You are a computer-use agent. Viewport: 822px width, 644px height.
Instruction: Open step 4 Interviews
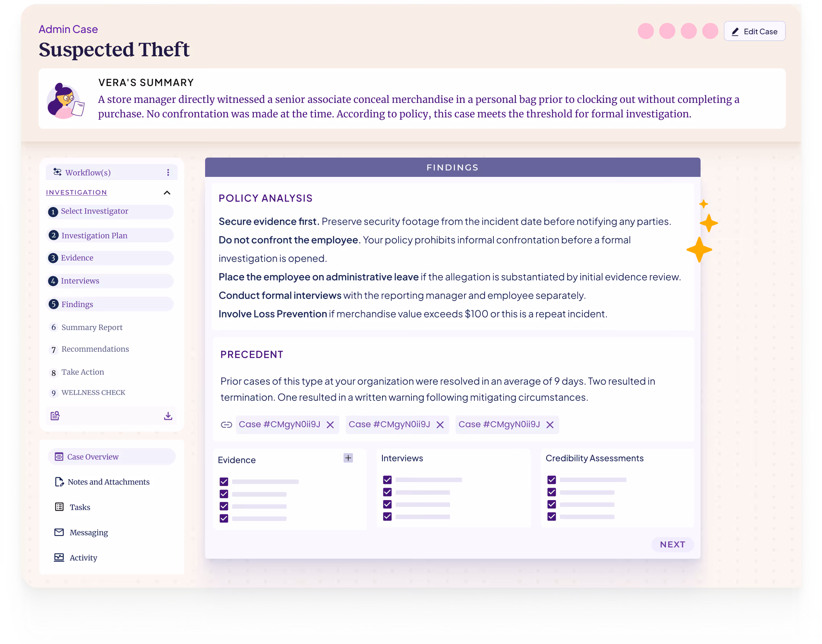point(110,281)
